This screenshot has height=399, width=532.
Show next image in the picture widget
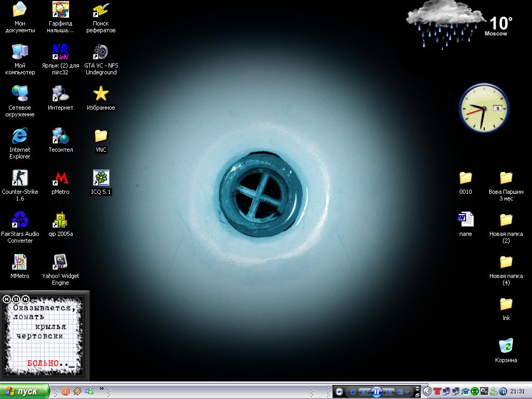(x=25, y=299)
